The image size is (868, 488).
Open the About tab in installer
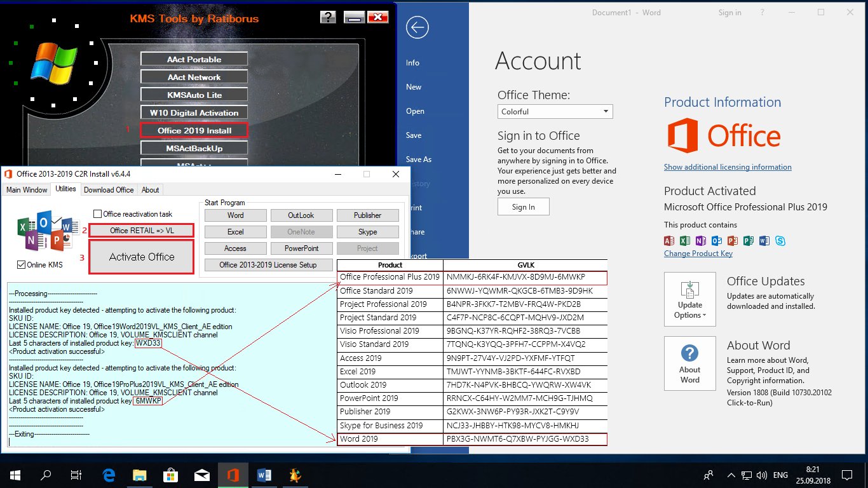(x=151, y=190)
